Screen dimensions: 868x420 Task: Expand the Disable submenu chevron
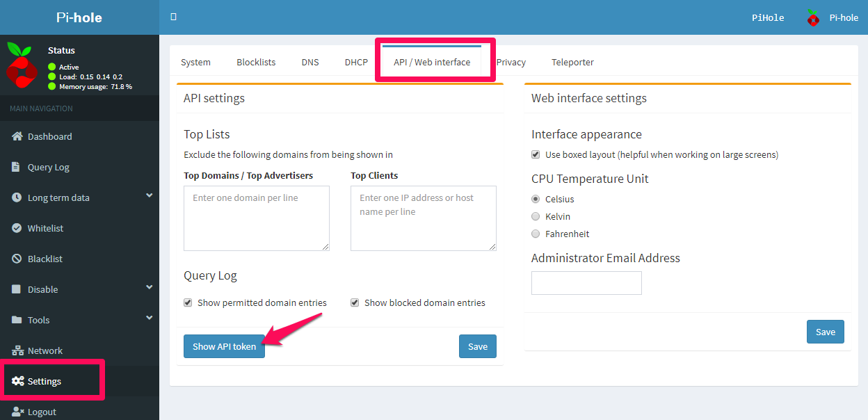pos(149,288)
